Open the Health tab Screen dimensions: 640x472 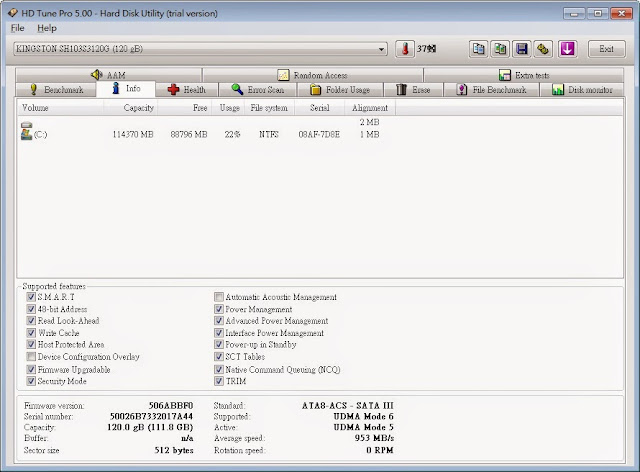(187, 89)
